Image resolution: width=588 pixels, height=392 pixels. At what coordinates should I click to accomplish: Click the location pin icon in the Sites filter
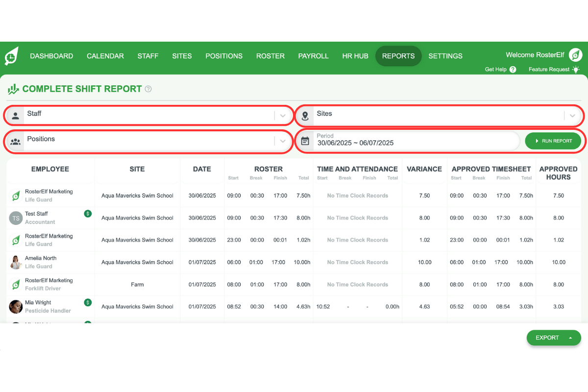coord(305,115)
